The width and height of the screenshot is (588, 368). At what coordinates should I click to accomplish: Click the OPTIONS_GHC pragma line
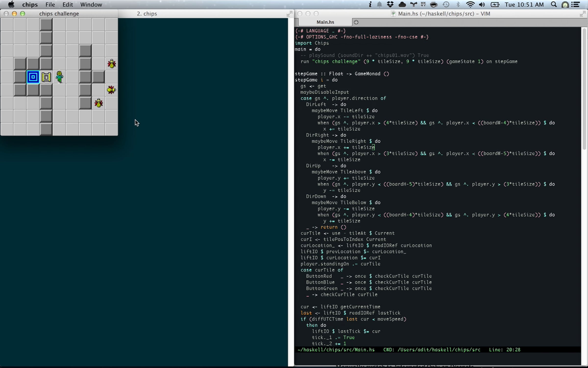pos(362,37)
